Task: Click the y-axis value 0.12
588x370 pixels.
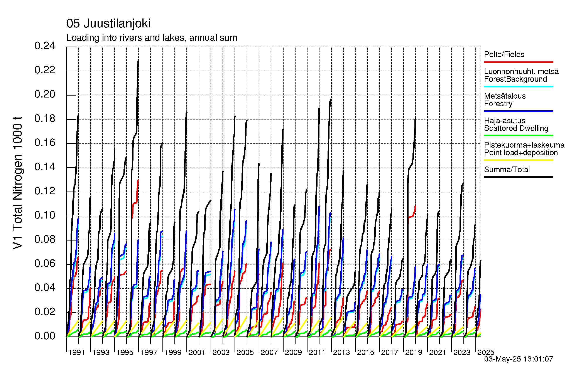Action: 45,191
